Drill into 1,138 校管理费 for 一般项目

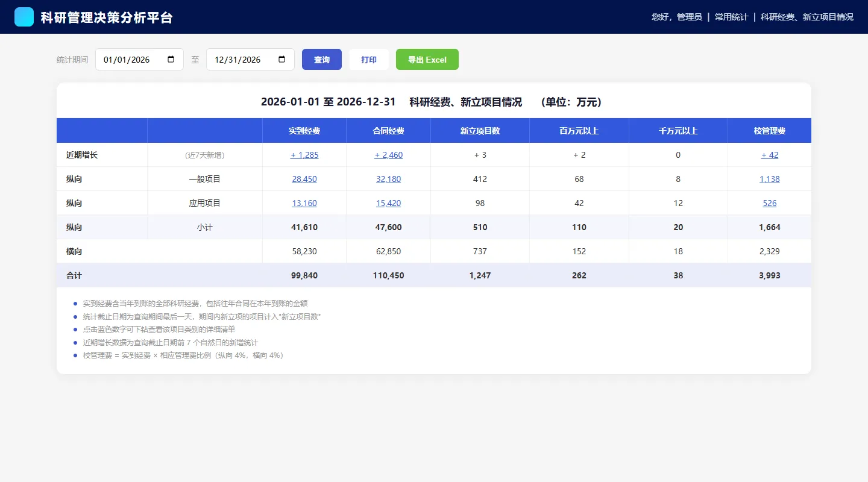[x=770, y=179]
